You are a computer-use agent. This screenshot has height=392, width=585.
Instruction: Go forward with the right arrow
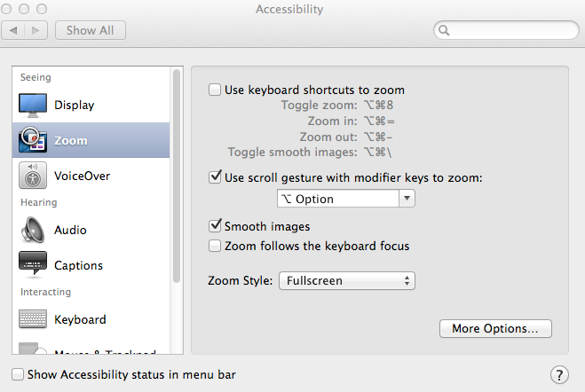tap(36, 30)
